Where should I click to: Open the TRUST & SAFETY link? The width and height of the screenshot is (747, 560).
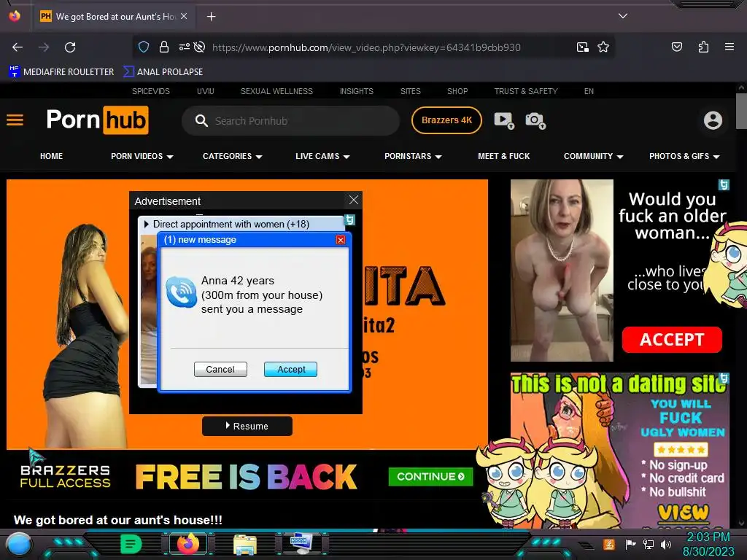[525, 91]
